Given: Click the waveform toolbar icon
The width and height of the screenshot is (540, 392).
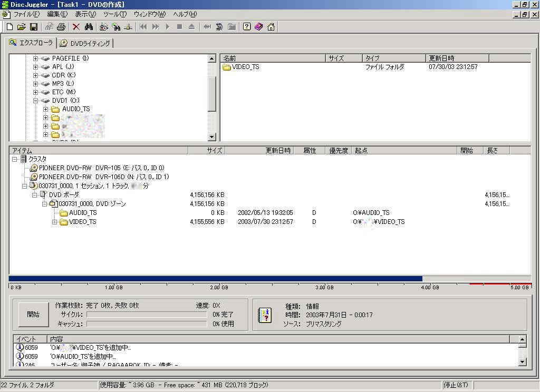Looking at the screenshot, I should [207, 26].
